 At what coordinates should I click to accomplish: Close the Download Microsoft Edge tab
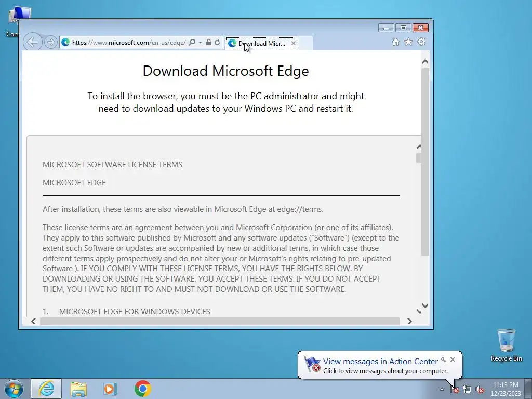[294, 44]
